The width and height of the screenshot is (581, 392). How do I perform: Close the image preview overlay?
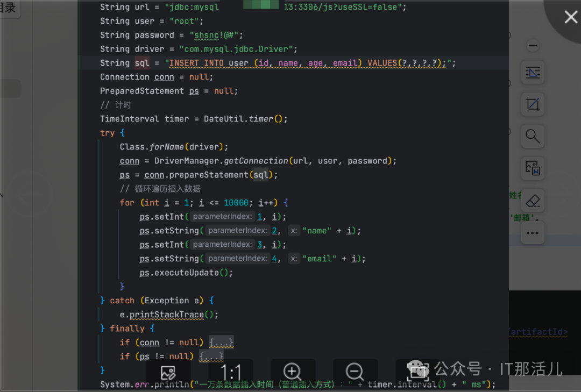coord(571,17)
